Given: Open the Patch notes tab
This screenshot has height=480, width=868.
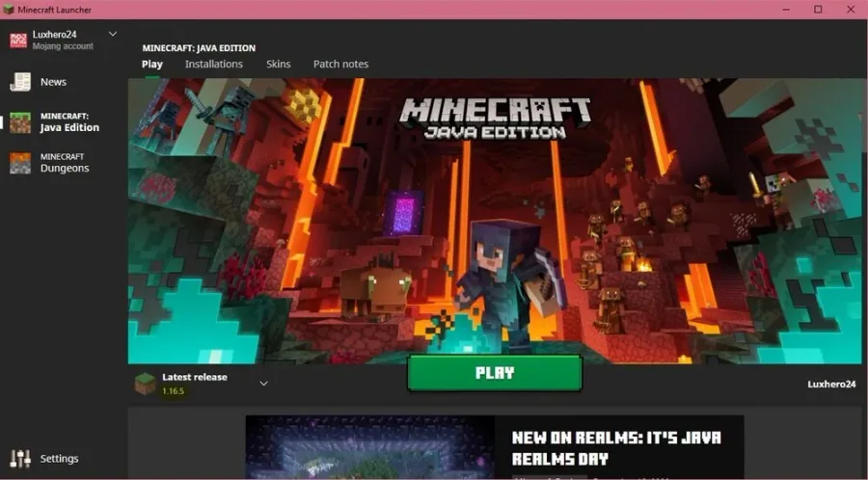Looking at the screenshot, I should [341, 65].
